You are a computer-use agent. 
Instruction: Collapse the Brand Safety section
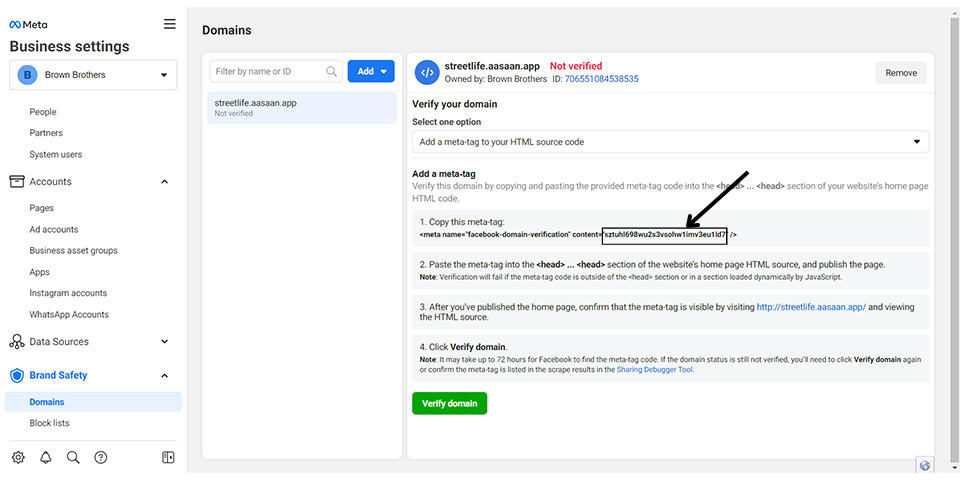pos(164,375)
